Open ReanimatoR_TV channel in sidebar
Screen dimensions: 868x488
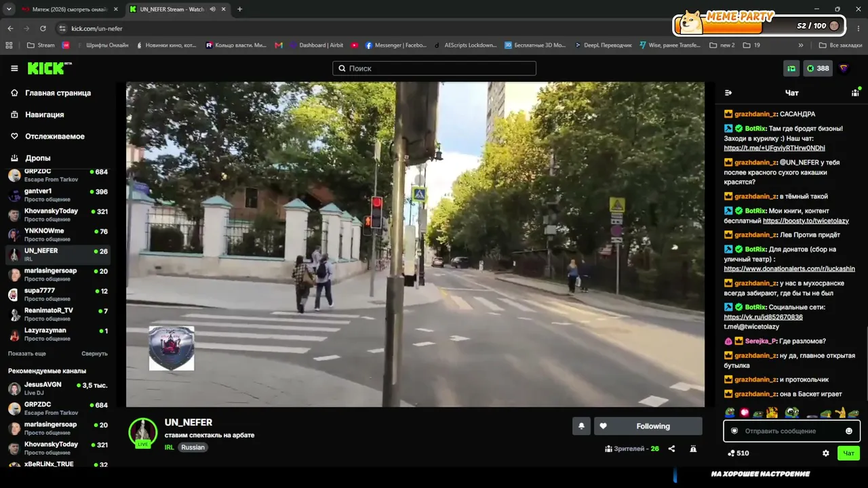[x=58, y=314]
